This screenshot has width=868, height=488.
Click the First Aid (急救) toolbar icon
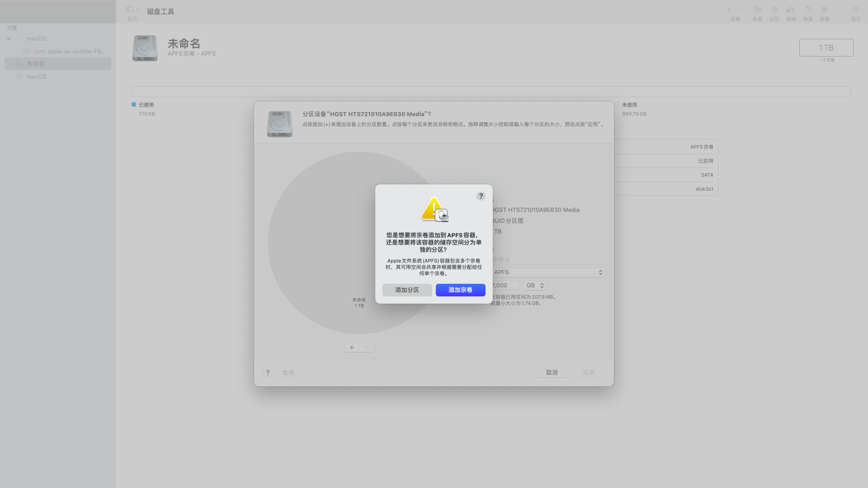757,9
